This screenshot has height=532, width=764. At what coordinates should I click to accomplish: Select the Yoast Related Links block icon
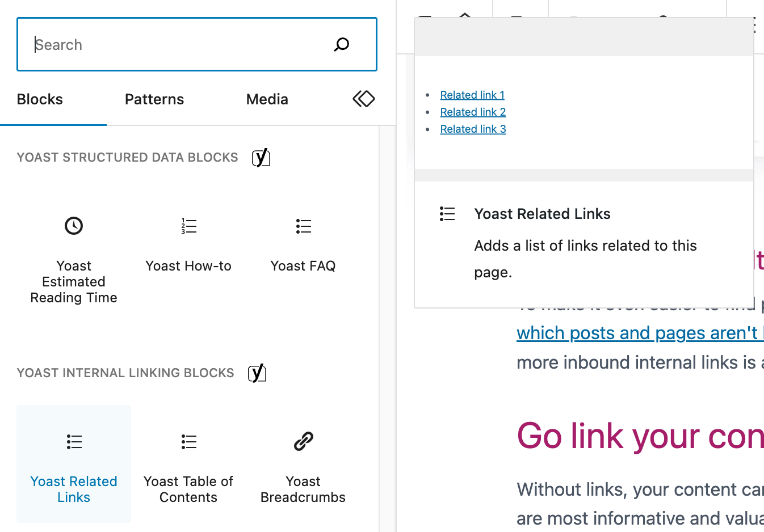tap(74, 441)
